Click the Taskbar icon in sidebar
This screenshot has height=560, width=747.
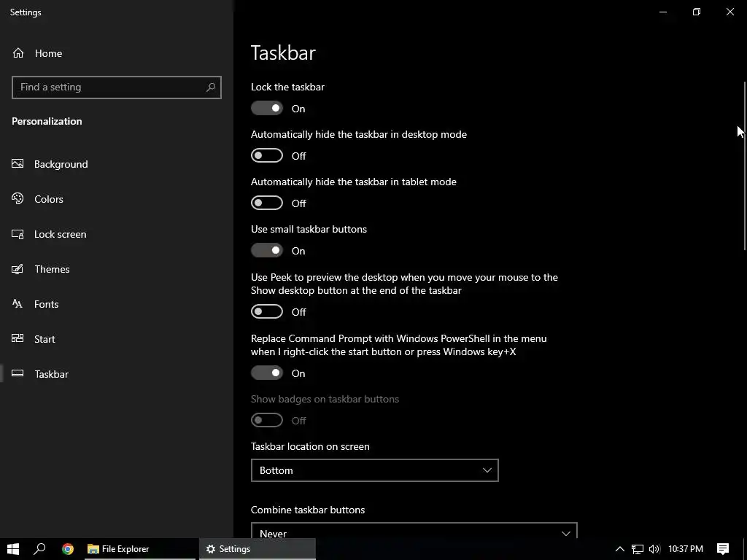click(x=18, y=373)
